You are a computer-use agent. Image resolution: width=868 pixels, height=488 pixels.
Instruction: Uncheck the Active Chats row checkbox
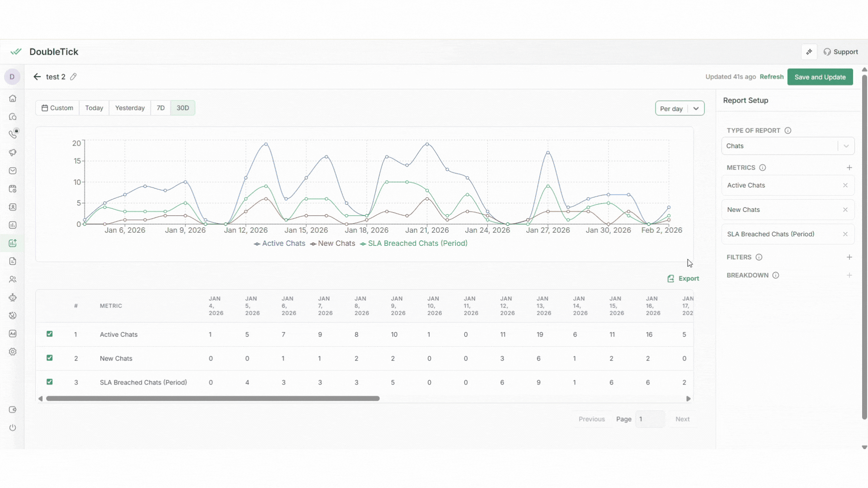click(x=50, y=334)
